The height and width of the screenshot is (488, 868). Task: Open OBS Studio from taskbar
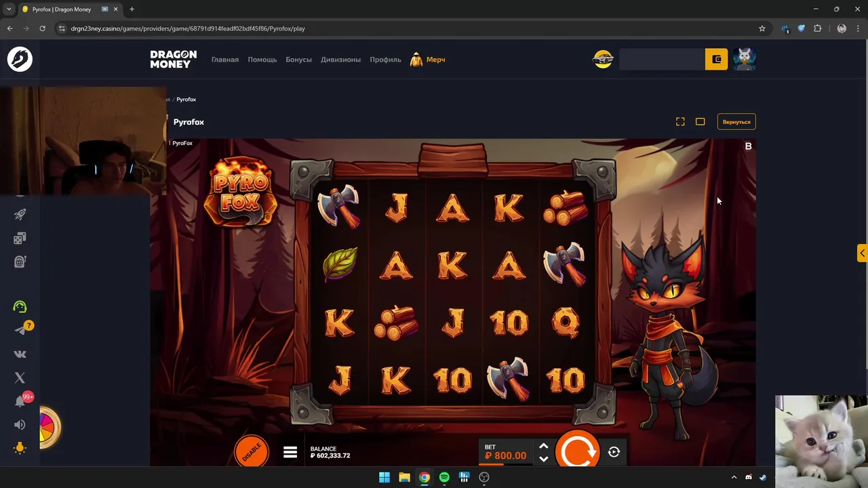point(484,477)
